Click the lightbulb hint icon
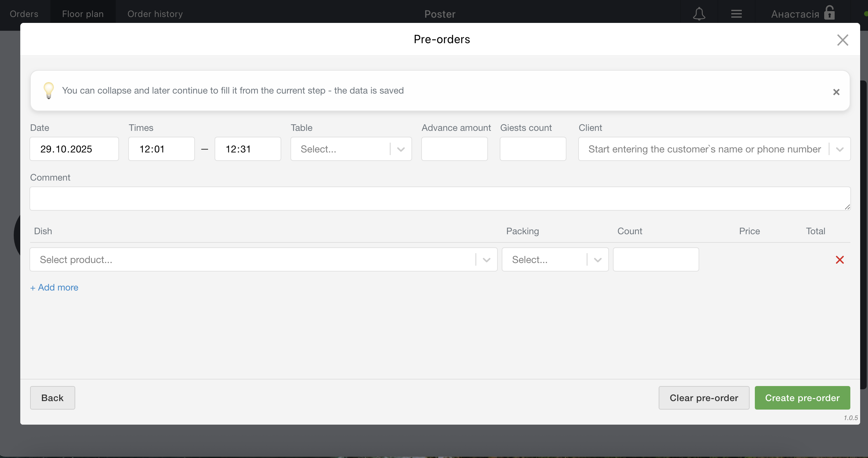Viewport: 868px width, 458px height. 48,90
